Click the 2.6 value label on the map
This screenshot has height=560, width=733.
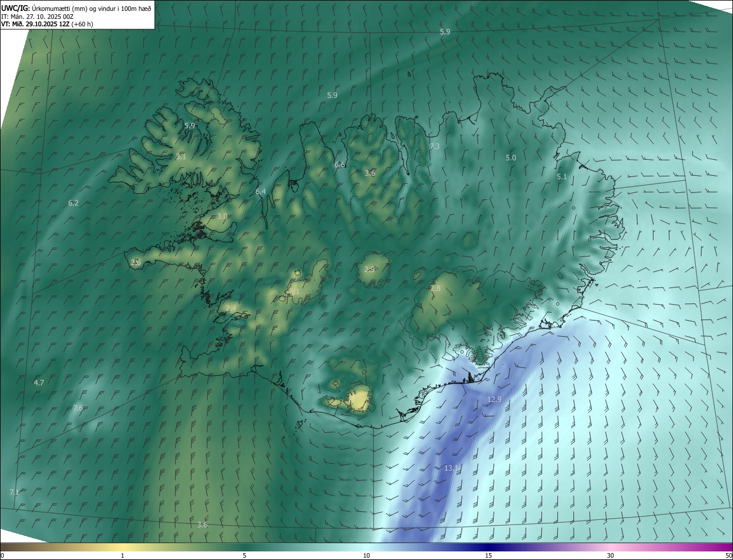point(136,262)
